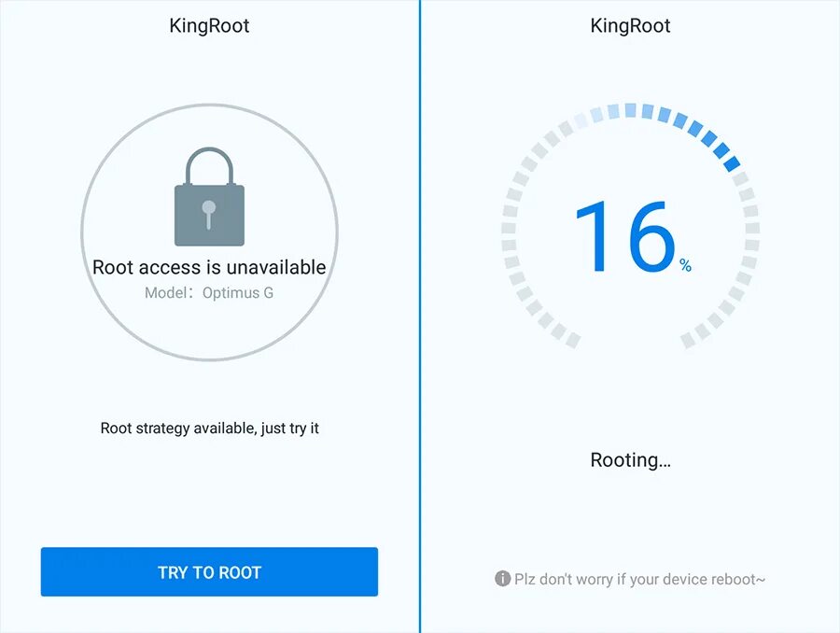Click 'Root access is unavailable' message
Image resolution: width=840 pixels, height=633 pixels.
coord(209,267)
